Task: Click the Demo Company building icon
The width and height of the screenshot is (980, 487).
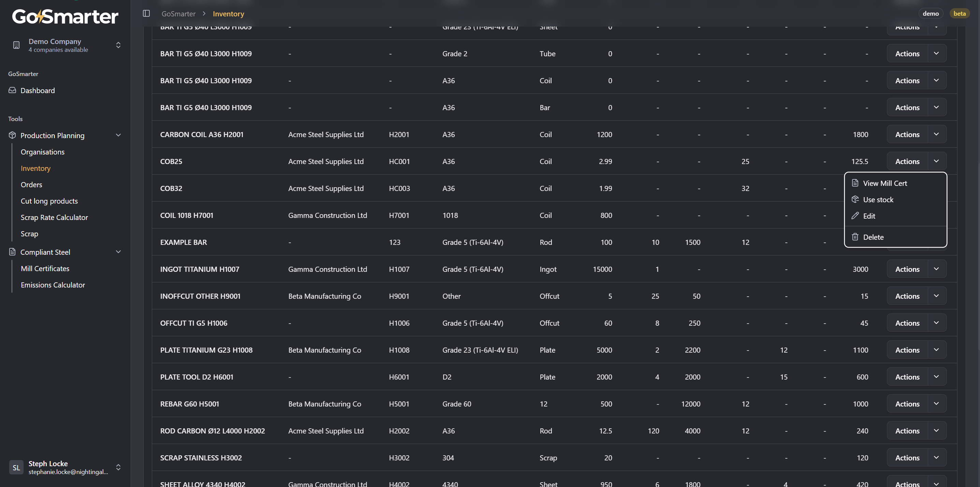Action: pyautogui.click(x=16, y=45)
